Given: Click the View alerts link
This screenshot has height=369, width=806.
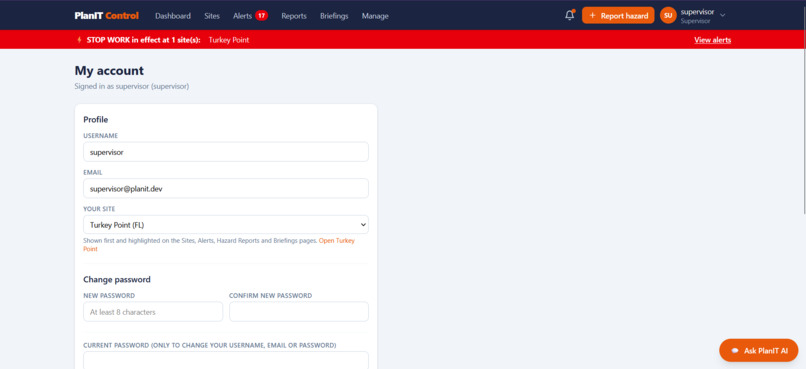Looking at the screenshot, I should click(712, 40).
